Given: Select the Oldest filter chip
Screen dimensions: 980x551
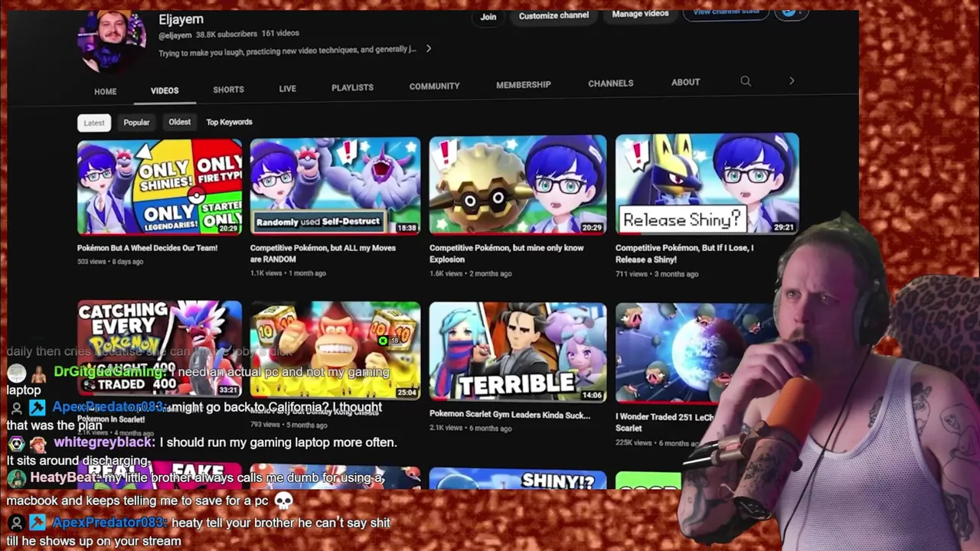Looking at the screenshot, I should click(179, 122).
